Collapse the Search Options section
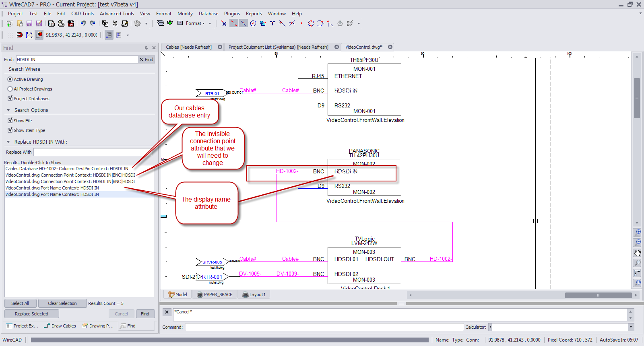 [x=8, y=110]
